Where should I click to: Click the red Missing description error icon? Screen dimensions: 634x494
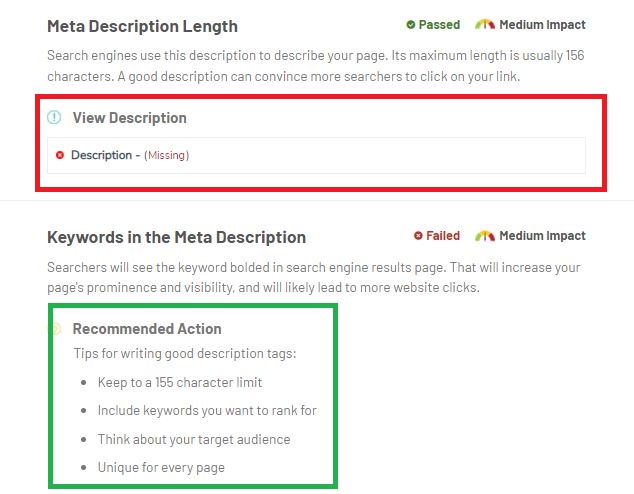(x=60, y=155)
